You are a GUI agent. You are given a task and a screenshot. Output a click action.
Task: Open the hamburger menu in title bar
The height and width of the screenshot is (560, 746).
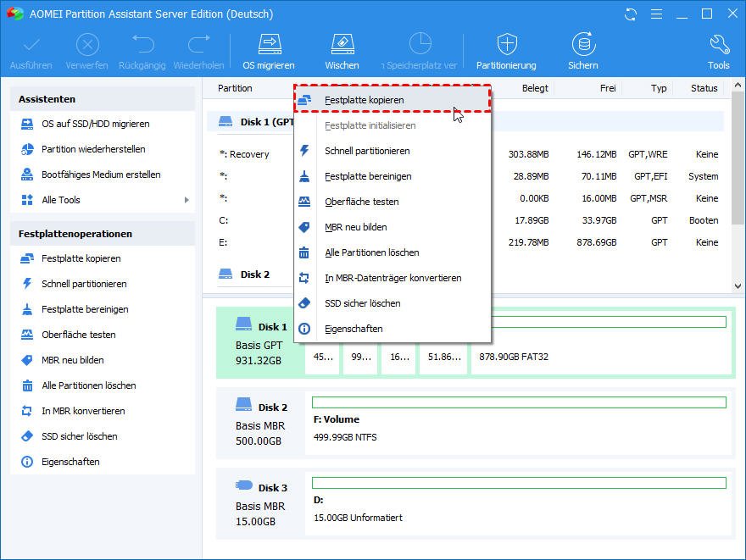[x=656, y=14]
